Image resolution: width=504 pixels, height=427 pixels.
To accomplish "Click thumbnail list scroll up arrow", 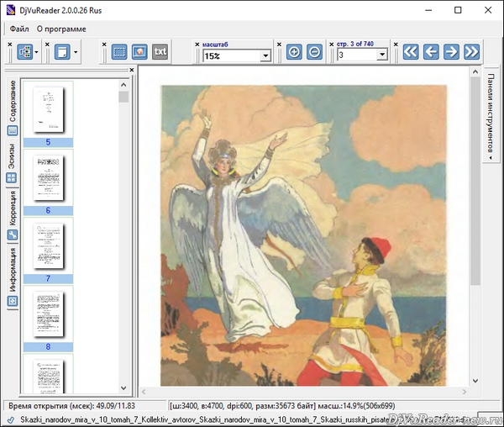I will coord(123,85).
